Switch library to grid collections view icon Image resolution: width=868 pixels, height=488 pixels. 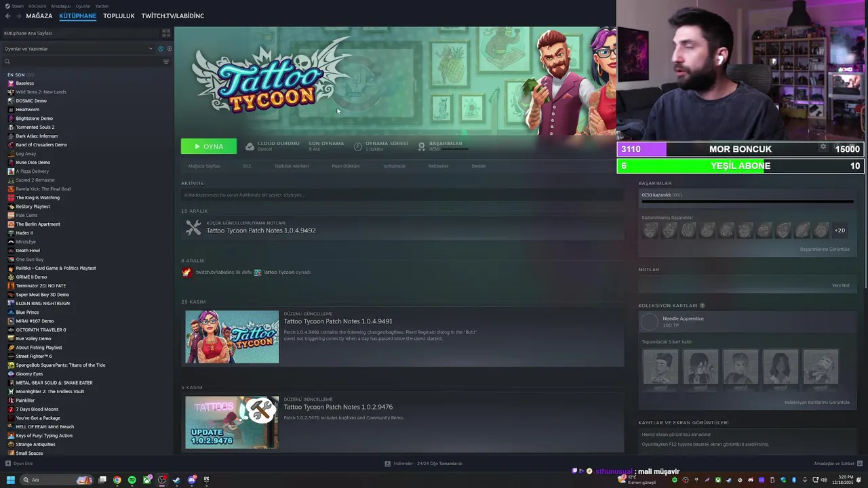click(165, 33)
